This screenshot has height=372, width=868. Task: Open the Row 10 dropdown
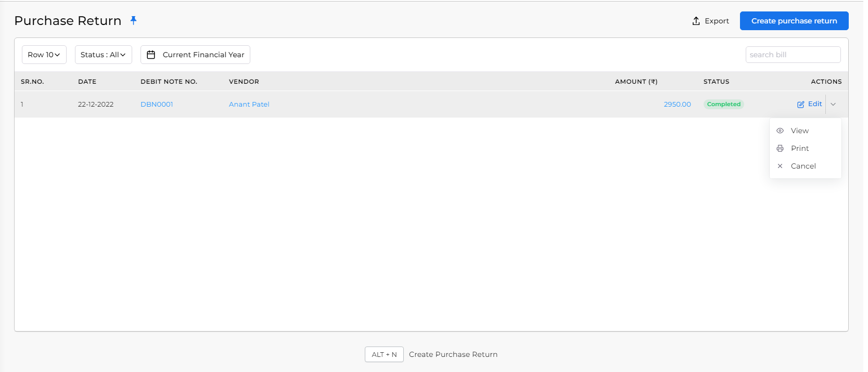[x=44, y=55]
